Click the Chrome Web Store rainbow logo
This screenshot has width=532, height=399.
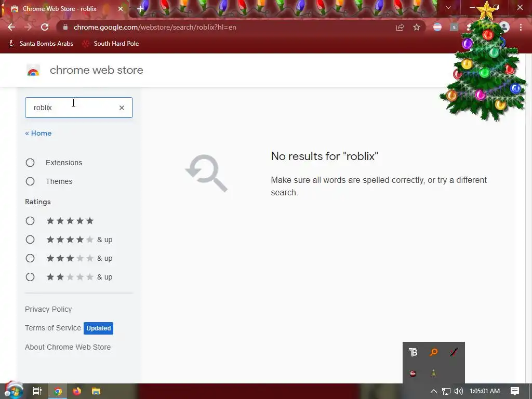(33, 70)
